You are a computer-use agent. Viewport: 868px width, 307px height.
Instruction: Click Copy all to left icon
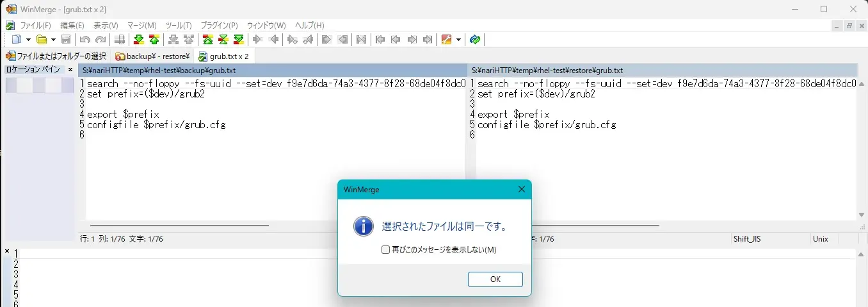pos(343,40)
